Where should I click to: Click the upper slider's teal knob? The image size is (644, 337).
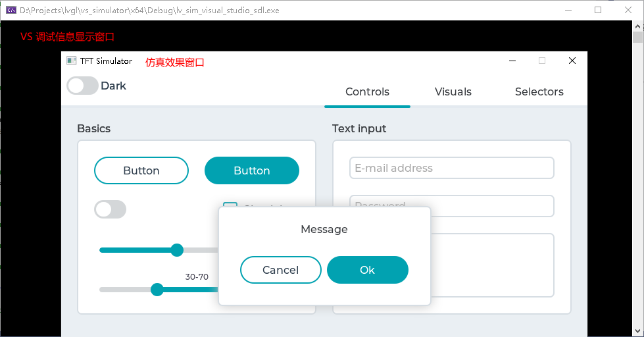coord(177,250)
